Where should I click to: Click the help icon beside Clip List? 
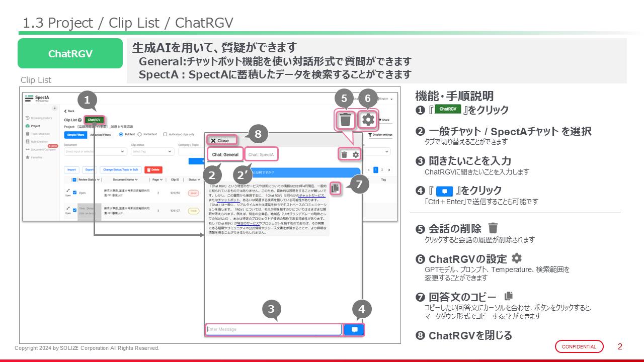tap(80, 120)
